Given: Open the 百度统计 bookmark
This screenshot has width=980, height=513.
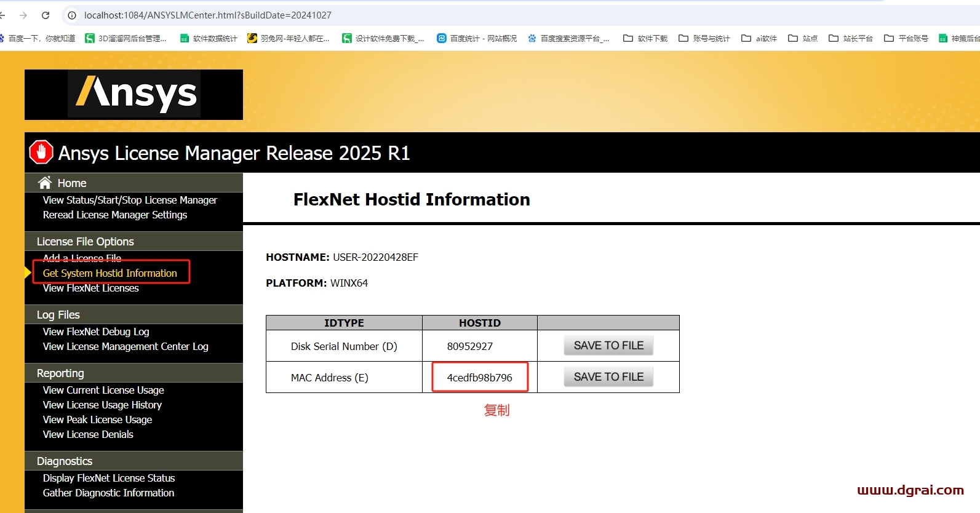Looking at the screenshot, I should point(477,38).
